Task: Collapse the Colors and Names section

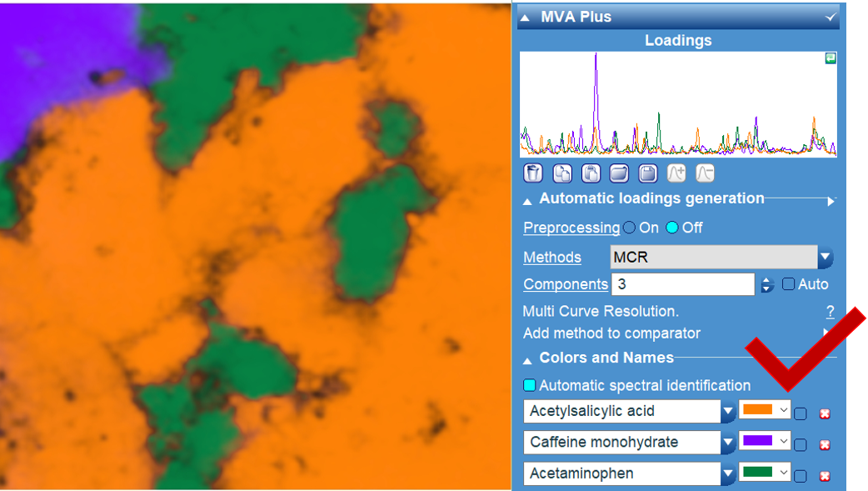Action: click(x=527, y=359)
